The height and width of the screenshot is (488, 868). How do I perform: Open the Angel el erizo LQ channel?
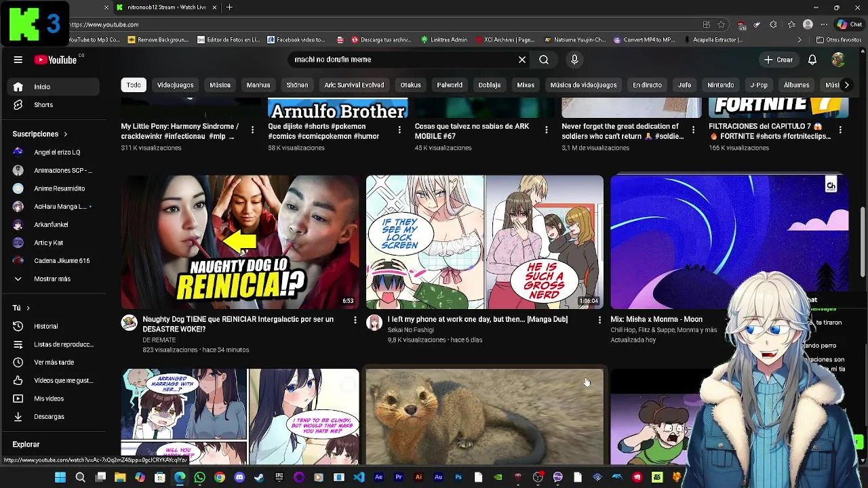(53, 152)
